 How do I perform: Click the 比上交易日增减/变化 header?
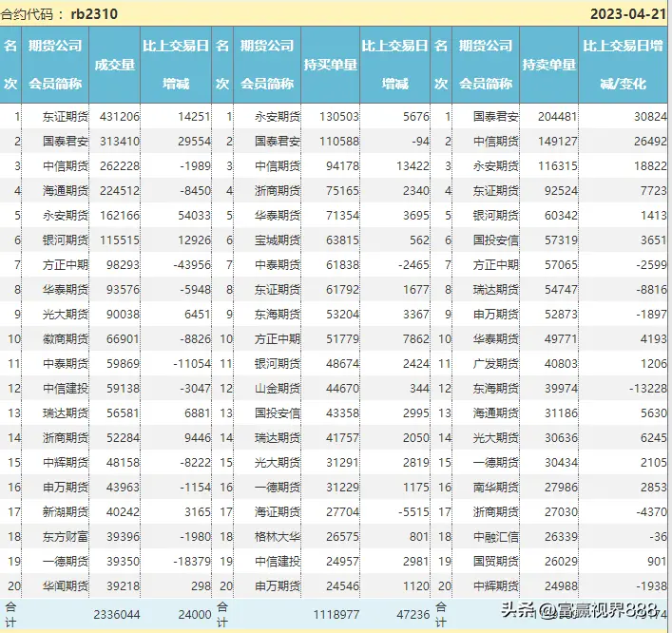click(x=623, y=65)
